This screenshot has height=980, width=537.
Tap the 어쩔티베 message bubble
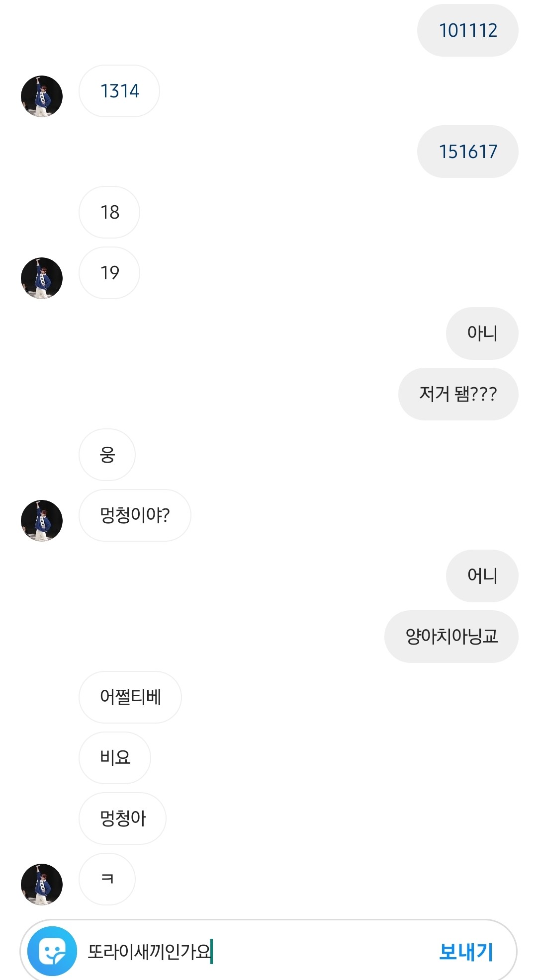point(130,698)
